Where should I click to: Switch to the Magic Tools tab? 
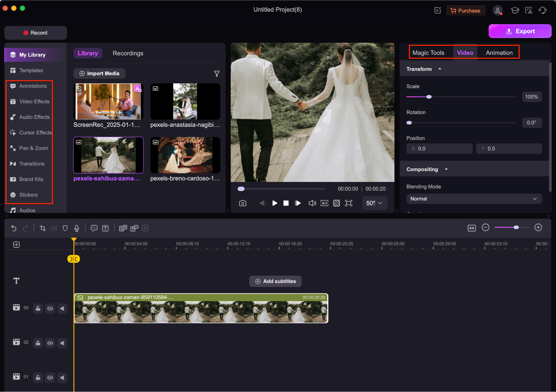[x=428, y=53]
